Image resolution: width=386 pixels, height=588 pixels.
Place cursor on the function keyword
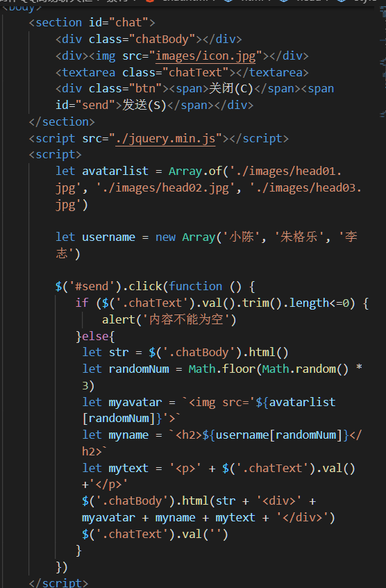196,287
